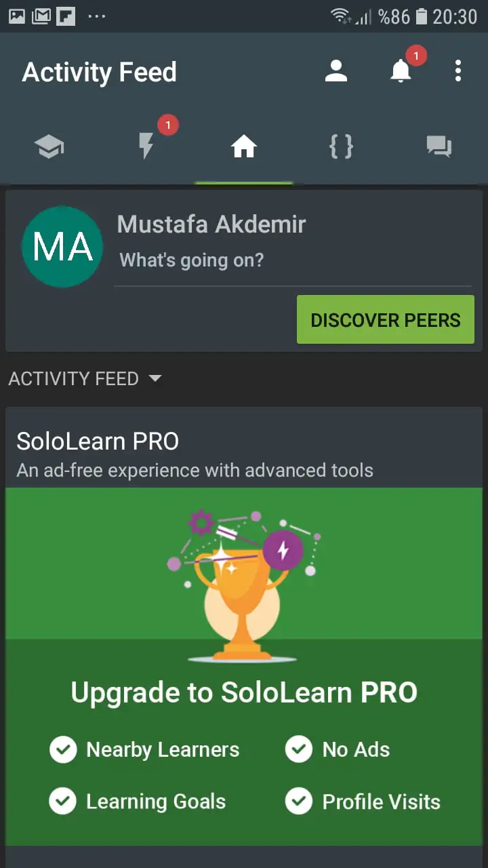The height and width of the screenshot is (868, 488).
Task: Tap the No Ads checkmark
Action: (299, 749)
